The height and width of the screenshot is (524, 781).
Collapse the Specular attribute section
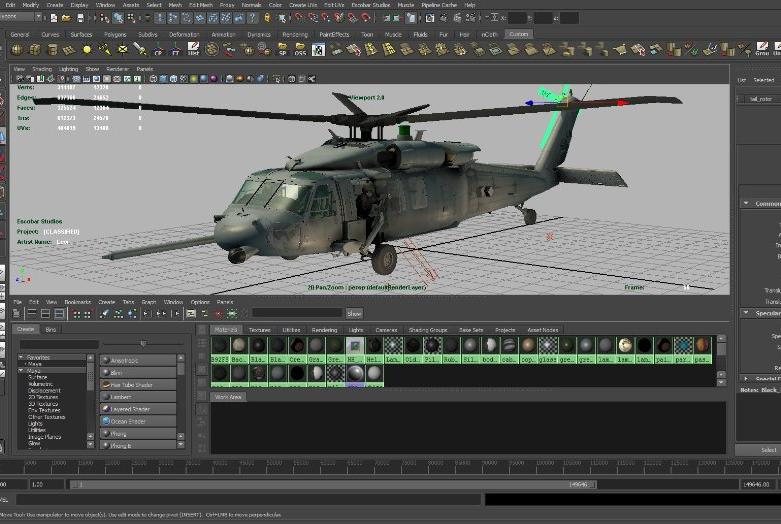tap(746, 313)
